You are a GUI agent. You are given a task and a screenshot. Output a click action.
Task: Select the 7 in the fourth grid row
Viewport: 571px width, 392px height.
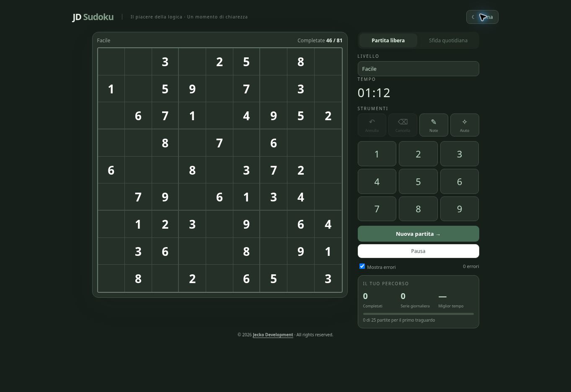(220, 143)
